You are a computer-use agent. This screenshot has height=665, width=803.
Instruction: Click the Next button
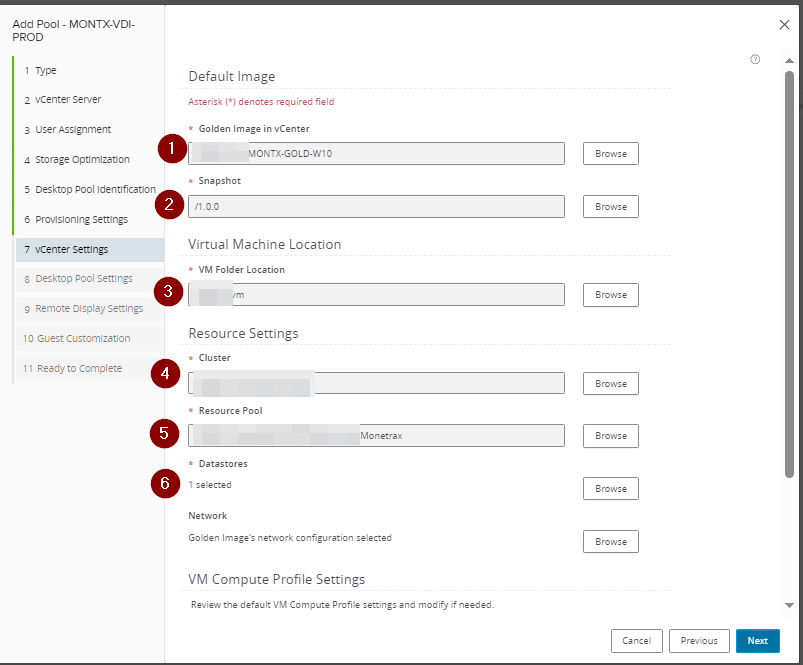click(757, 641)
